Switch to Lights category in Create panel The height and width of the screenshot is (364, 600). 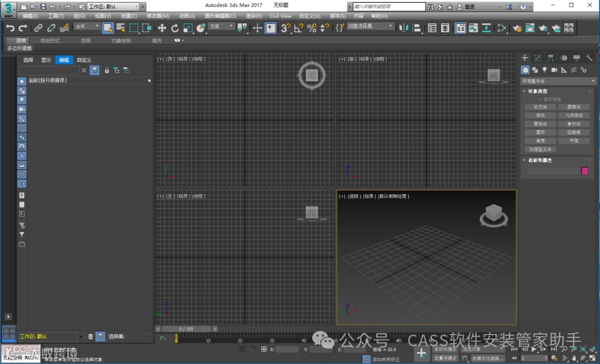click(544, 70)
